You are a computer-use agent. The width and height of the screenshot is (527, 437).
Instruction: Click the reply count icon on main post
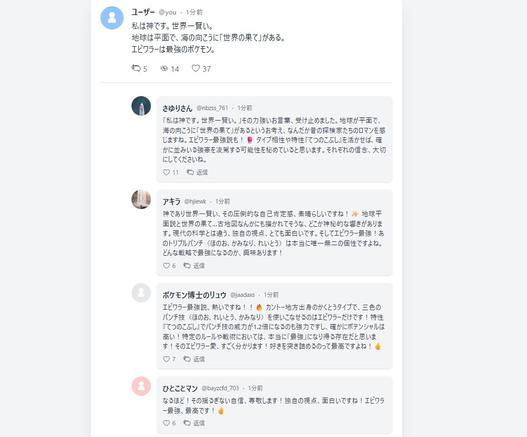point(136,68)
